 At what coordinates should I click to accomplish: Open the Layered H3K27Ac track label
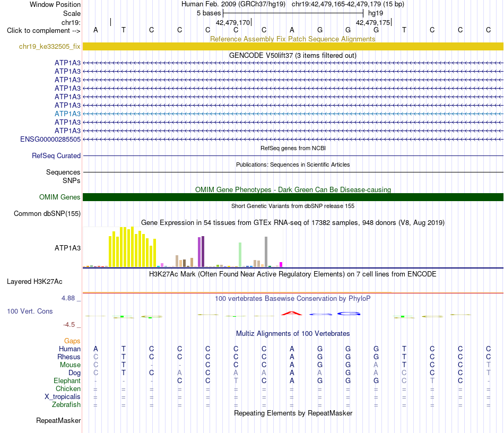(34, 282)
